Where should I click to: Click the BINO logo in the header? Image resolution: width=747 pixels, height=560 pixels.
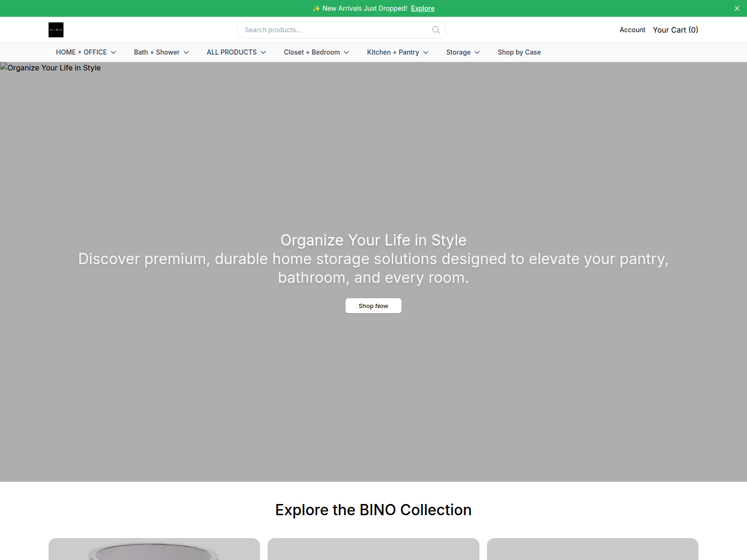(x=56, y=30)
